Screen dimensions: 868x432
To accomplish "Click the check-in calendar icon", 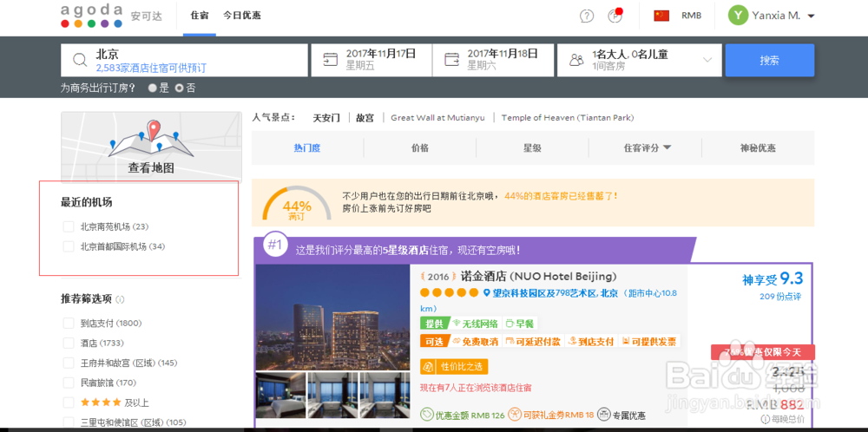I will tap(331, 60).
